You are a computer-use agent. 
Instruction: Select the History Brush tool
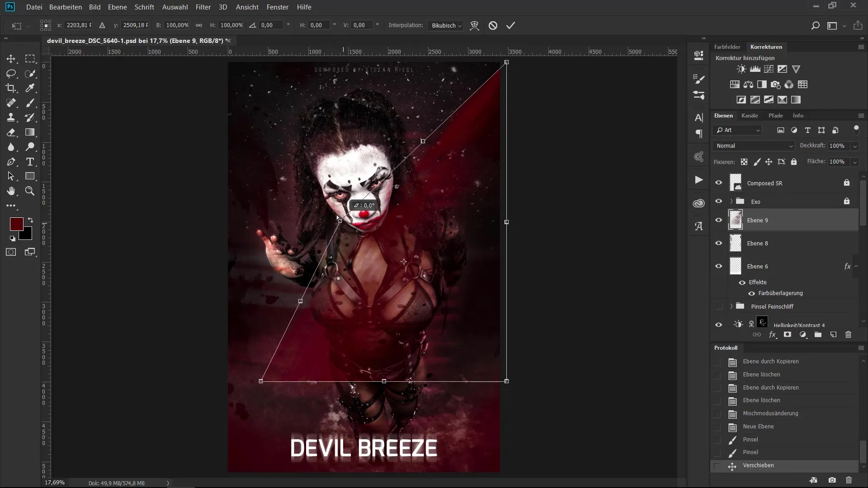click(30, 117)
